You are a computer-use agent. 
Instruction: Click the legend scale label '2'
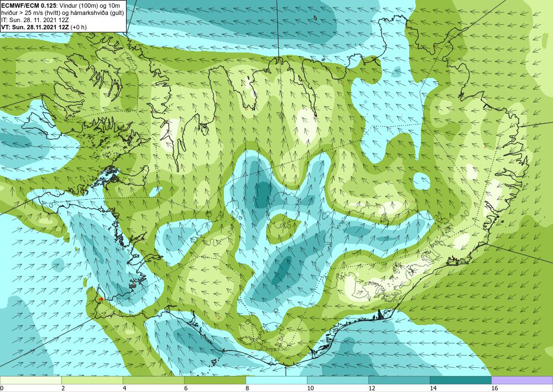click(63, 388)
